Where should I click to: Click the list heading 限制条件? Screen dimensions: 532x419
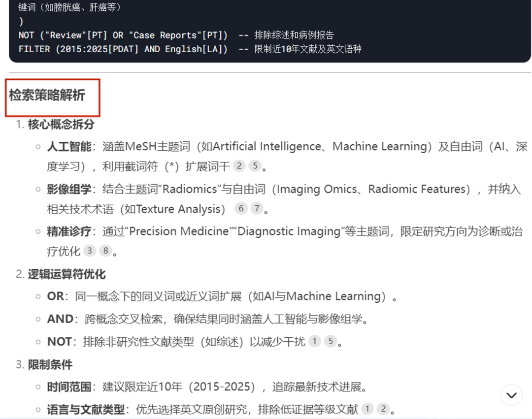pos(50,365)
